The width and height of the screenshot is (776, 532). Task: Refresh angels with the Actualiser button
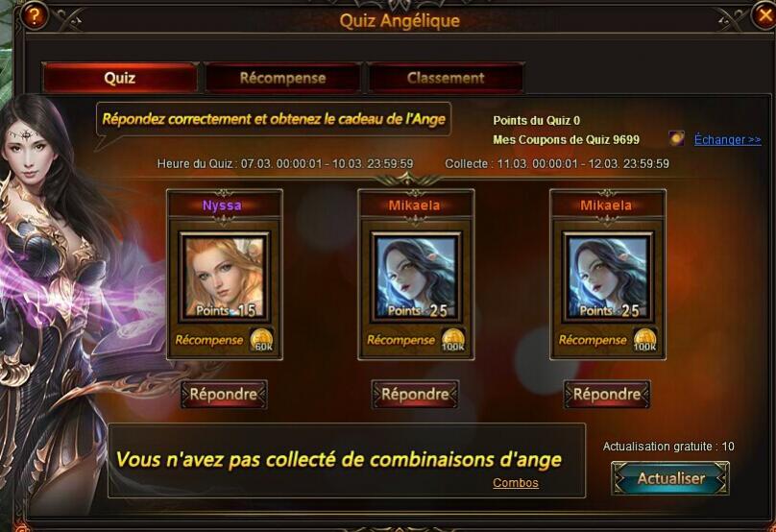670,478
